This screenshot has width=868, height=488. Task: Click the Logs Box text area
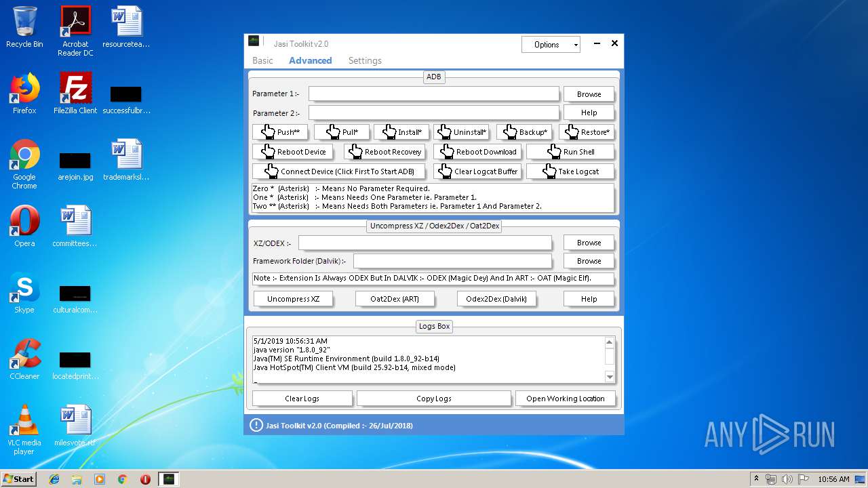click(428, 359)
